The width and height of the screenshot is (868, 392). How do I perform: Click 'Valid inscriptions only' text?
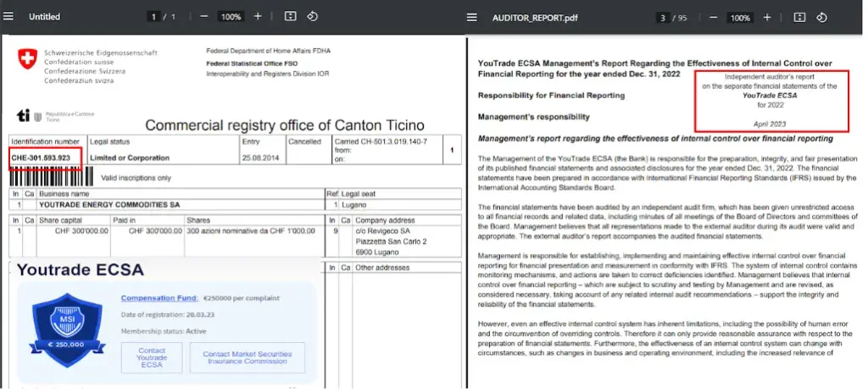(x=136, y=178)
